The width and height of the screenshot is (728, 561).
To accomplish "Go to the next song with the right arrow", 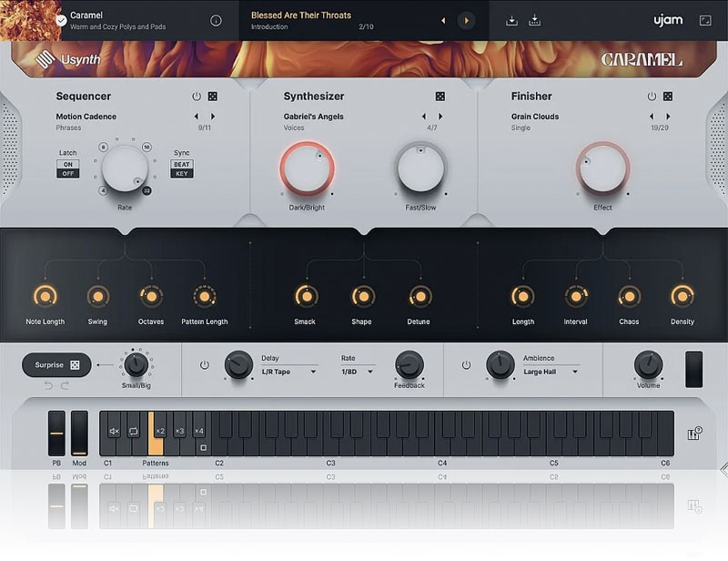I will point(466,20).
